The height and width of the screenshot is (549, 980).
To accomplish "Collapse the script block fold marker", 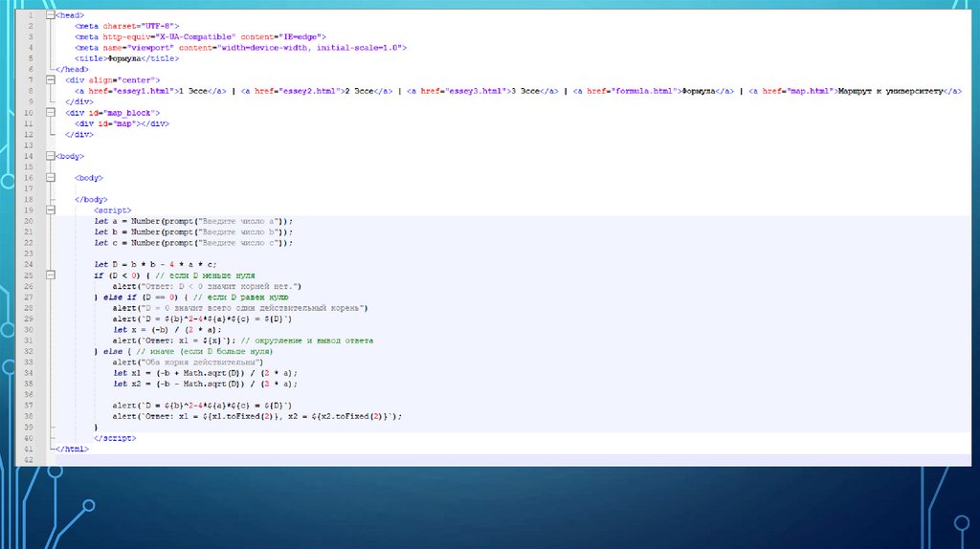I will point(51,209).
